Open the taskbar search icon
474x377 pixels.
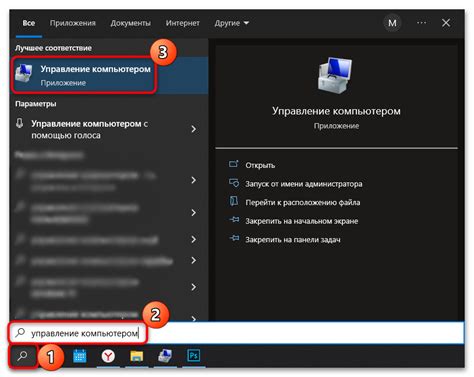23,356
